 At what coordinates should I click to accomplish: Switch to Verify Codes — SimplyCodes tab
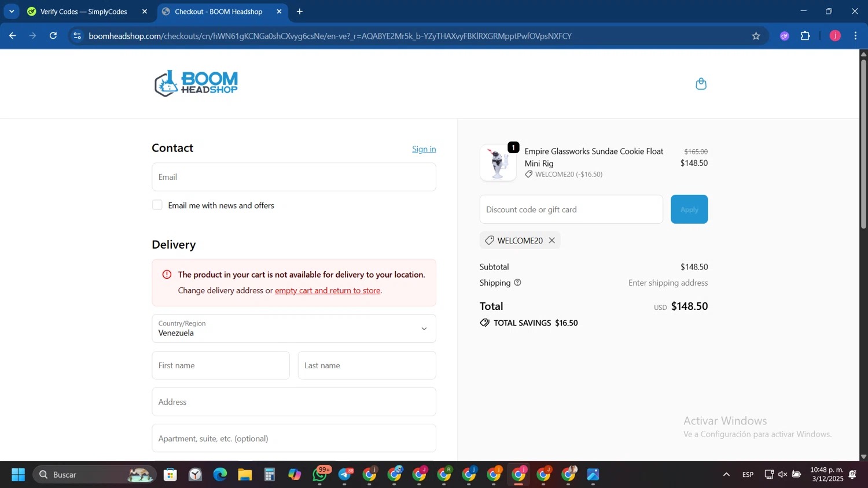[84, 12]
